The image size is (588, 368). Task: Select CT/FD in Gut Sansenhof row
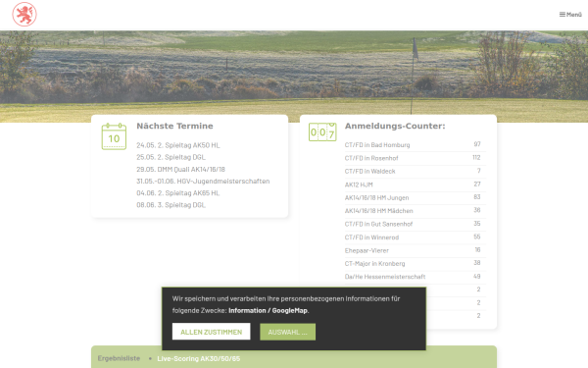coord(416,224)
